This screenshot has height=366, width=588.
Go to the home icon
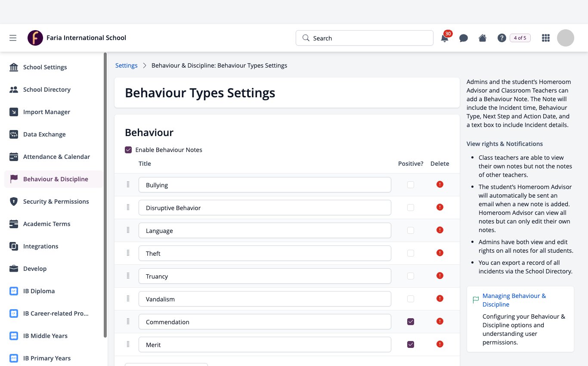(483, 38)
